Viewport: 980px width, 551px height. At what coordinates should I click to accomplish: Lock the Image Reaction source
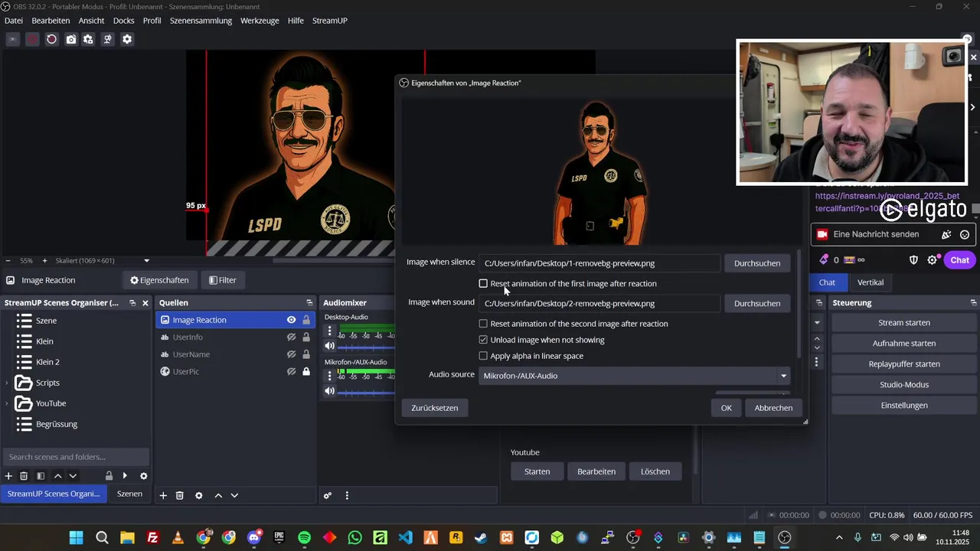pos(306,320)
